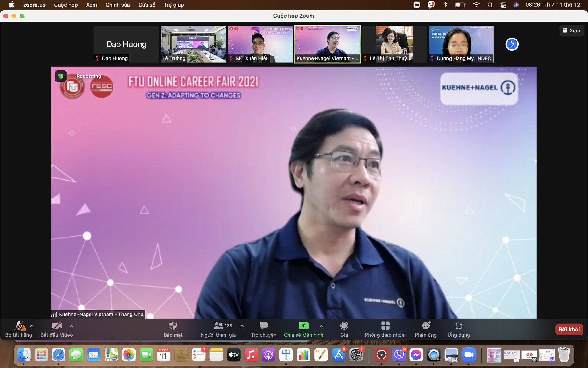Screen dimensions: 588x368
Task: Open Phòng theo nhóm breakout rooms
Action: (385, 329)
